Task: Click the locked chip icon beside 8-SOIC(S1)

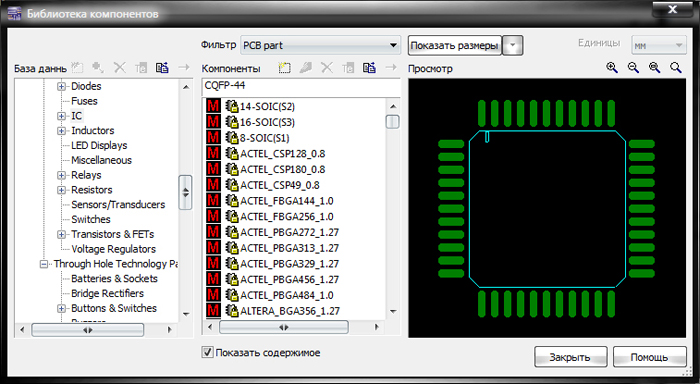Action: click(232, 138)
